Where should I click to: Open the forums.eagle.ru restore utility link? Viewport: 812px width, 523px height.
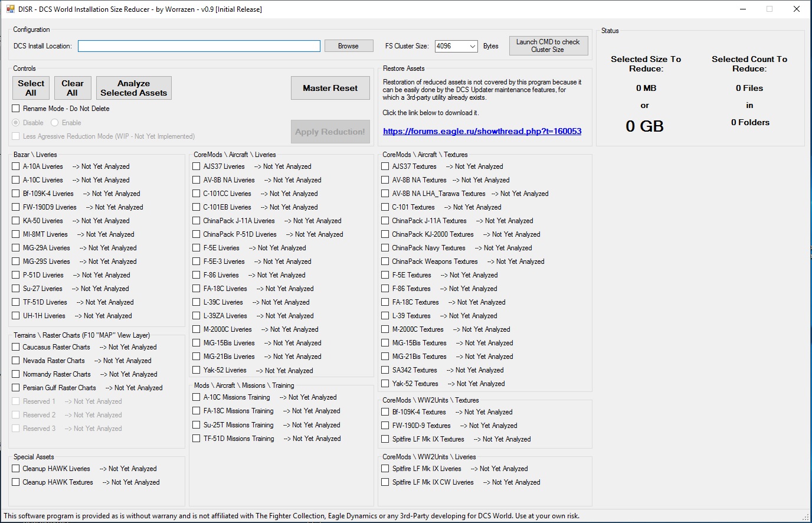click(482, 131)
